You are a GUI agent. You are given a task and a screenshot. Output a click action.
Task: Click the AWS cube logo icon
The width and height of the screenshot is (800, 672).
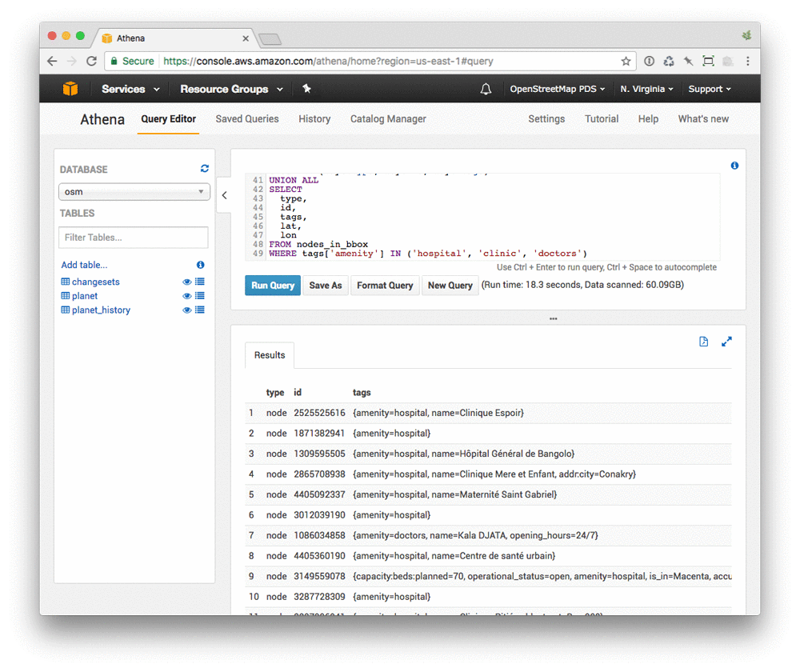point(70,89)
